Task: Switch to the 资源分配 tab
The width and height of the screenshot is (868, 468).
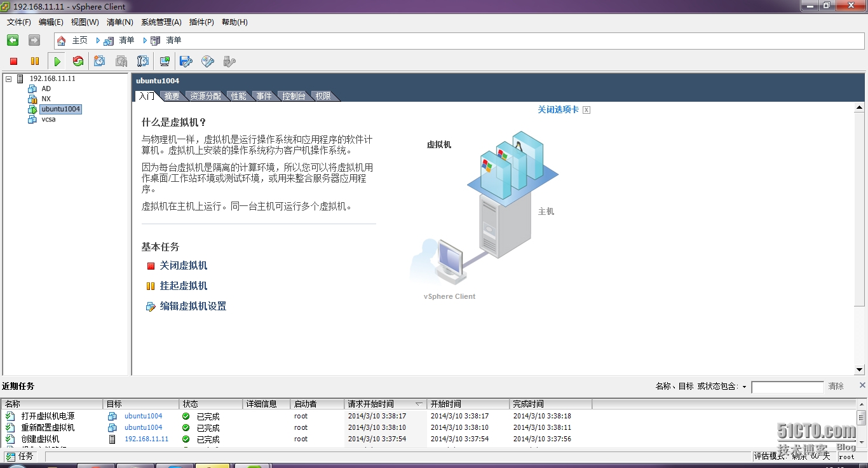Action: point(205,96)
